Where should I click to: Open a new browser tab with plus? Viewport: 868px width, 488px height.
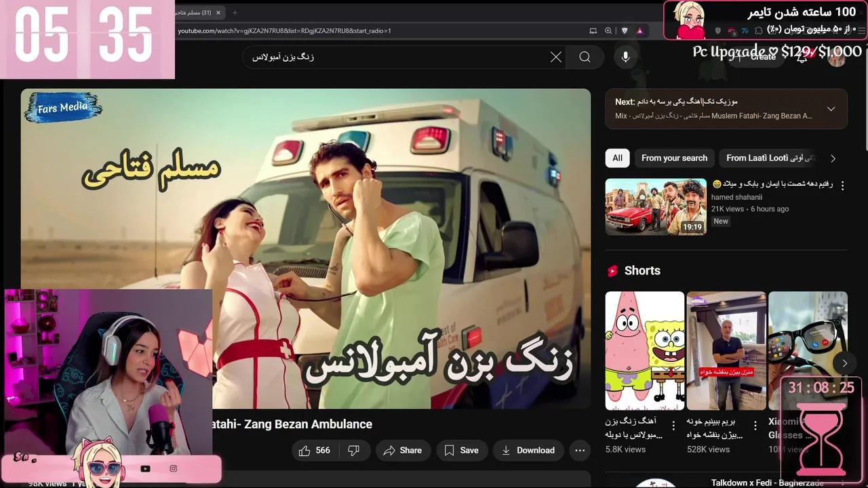coord(235,12)
